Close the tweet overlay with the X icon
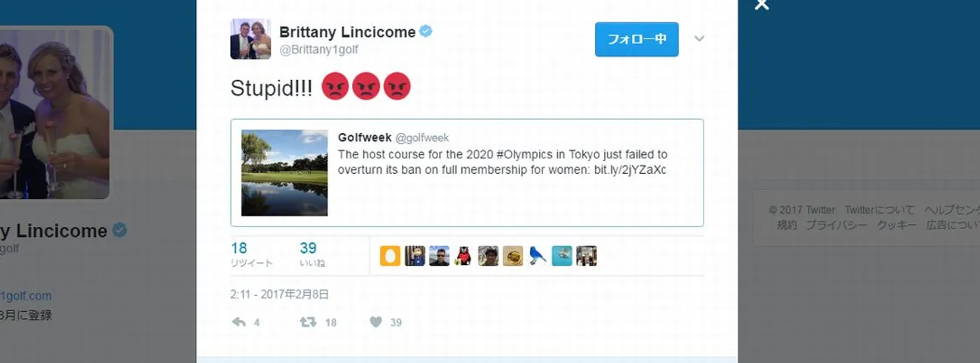Screen dimensions: 980x363 (x=762, y=5)
